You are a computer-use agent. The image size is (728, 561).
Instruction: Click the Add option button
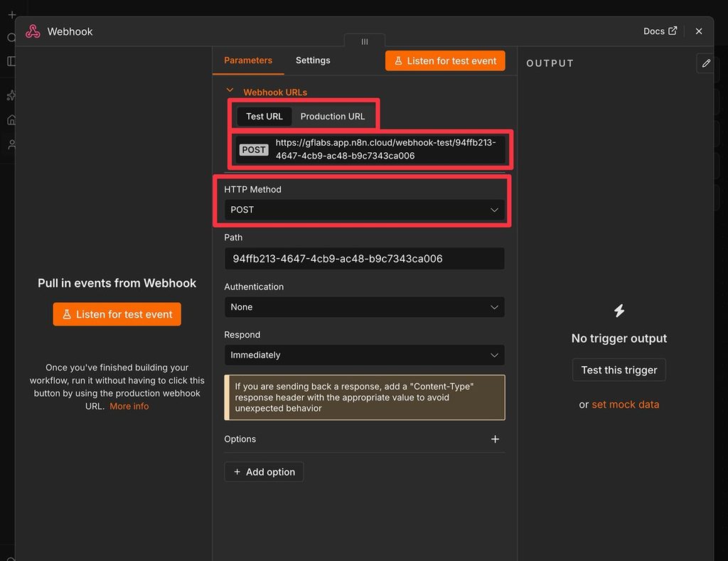pos(264,472)
